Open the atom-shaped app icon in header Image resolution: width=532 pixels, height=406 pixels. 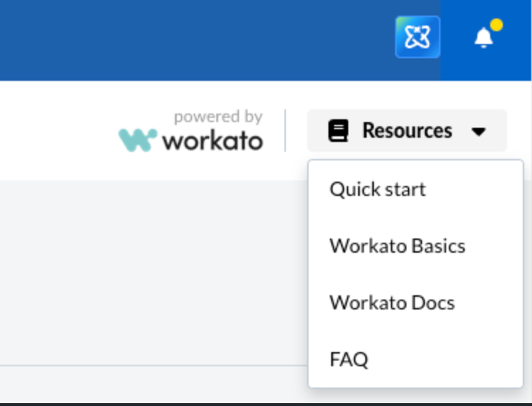[417, 37]
